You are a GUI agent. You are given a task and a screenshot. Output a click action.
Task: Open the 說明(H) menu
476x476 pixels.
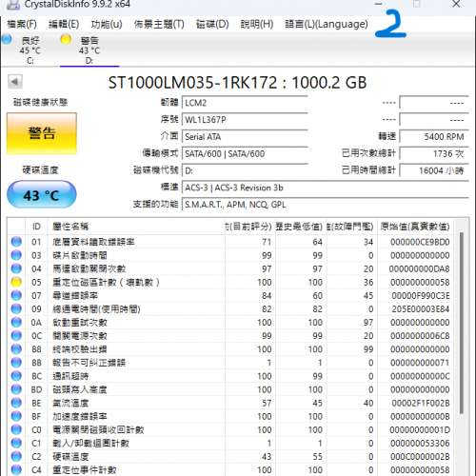257,24
